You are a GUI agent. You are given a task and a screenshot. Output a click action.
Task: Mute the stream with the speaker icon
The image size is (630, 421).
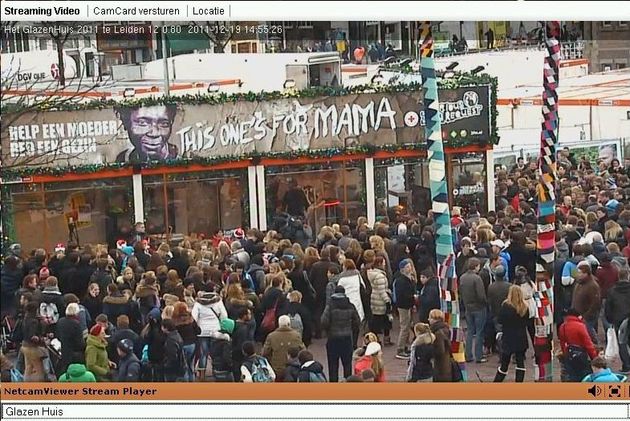click(x=594, y=391)
